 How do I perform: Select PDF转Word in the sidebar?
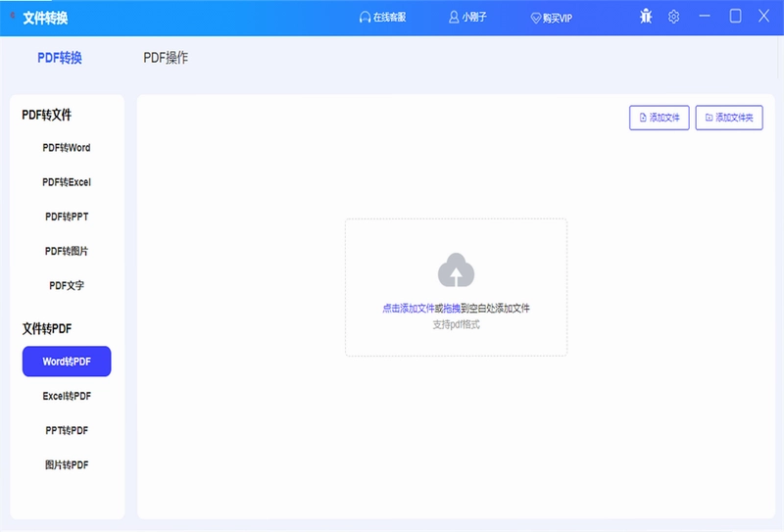pos(67,148)
